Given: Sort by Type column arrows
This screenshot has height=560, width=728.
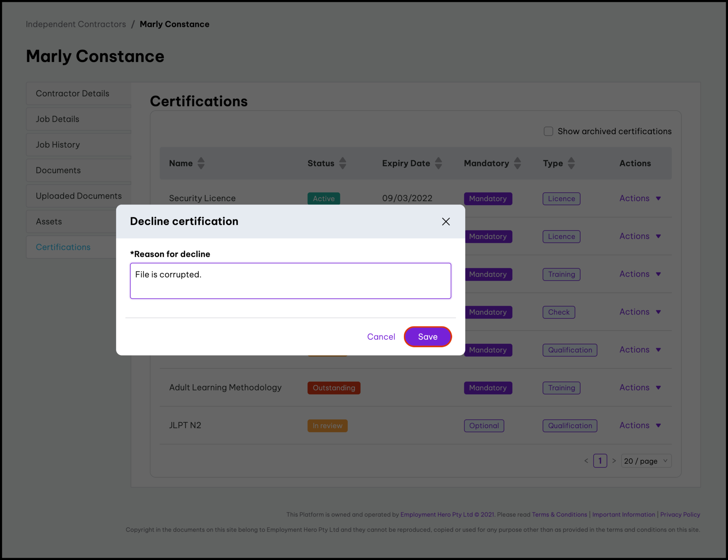Looking at the screenshot, I should (571, 163).
